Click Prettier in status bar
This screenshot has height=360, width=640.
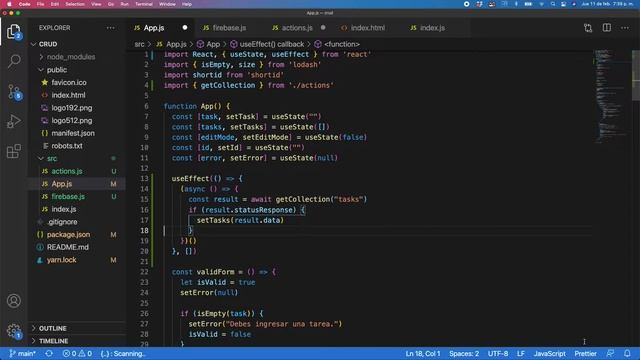[585, 353]
